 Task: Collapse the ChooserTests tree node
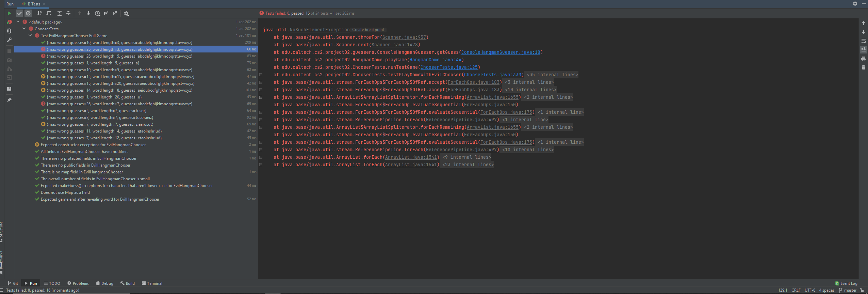(x=24, y=29)
